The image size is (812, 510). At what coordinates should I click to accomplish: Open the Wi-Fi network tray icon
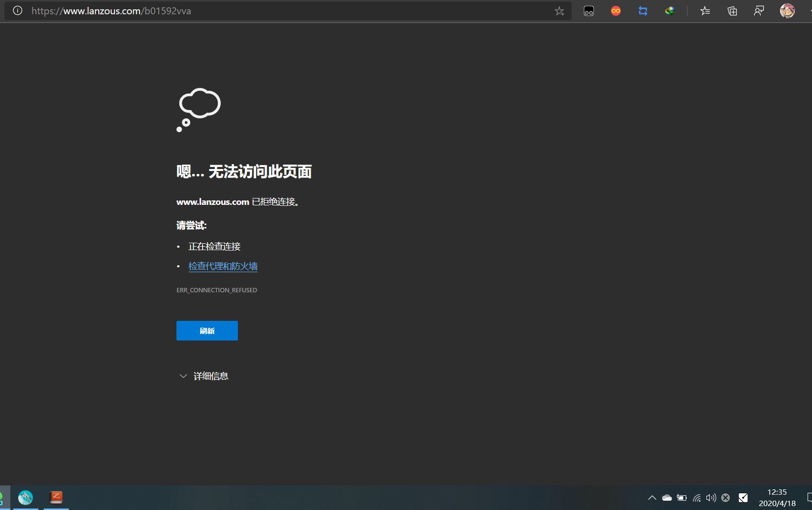pos(696,498)
